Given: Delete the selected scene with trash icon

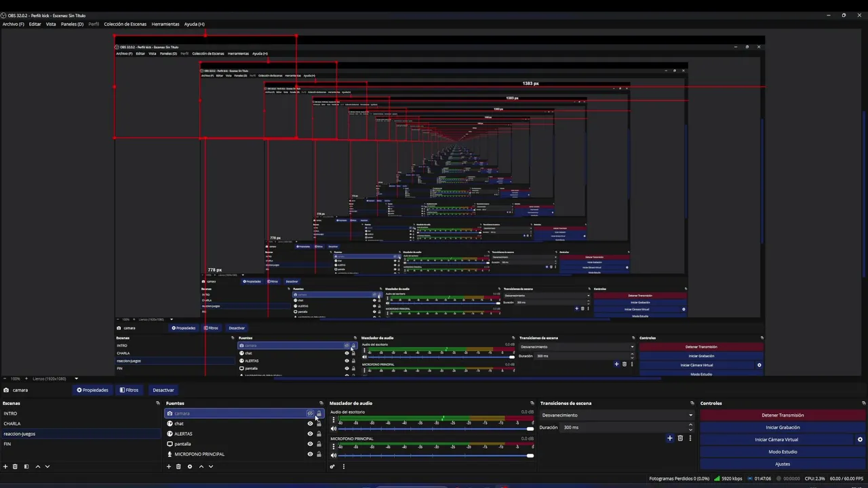Looking at the screenshot, I should click(x=15, y=466).
